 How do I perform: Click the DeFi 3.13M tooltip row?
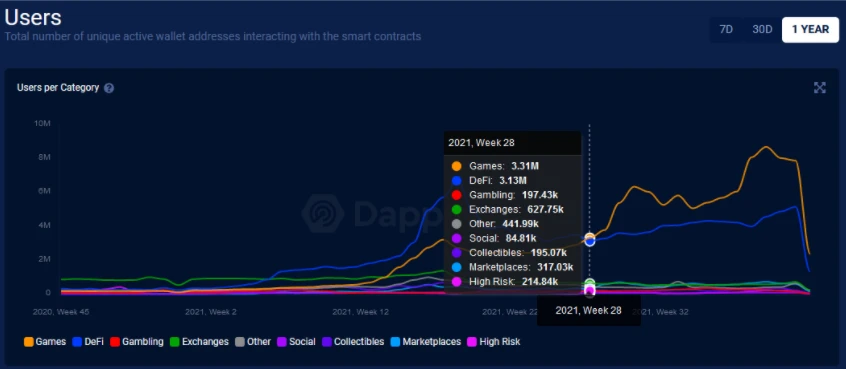point(512,180)
